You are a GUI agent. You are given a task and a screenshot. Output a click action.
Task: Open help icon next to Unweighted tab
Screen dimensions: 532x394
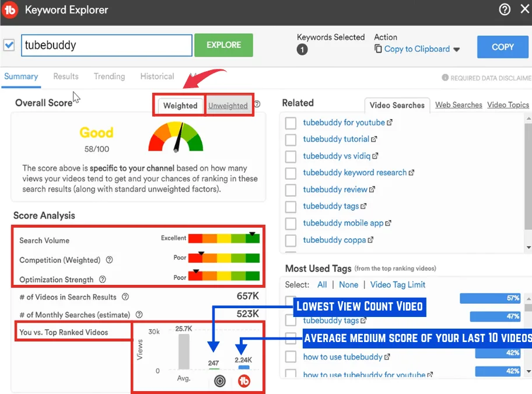coord(257,104)
